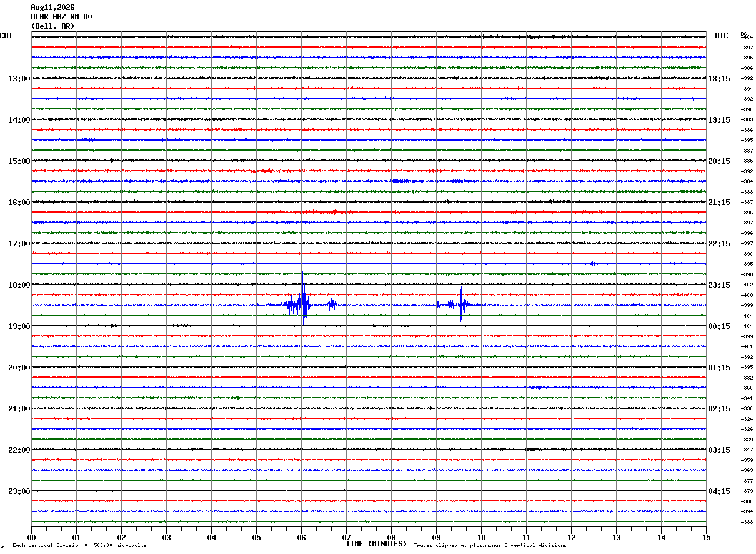The width and height of the screenshot is (756, 554).
Task: Select the small aftershock wiggle past minute 06.5
Action: click(x=332, y=305)
